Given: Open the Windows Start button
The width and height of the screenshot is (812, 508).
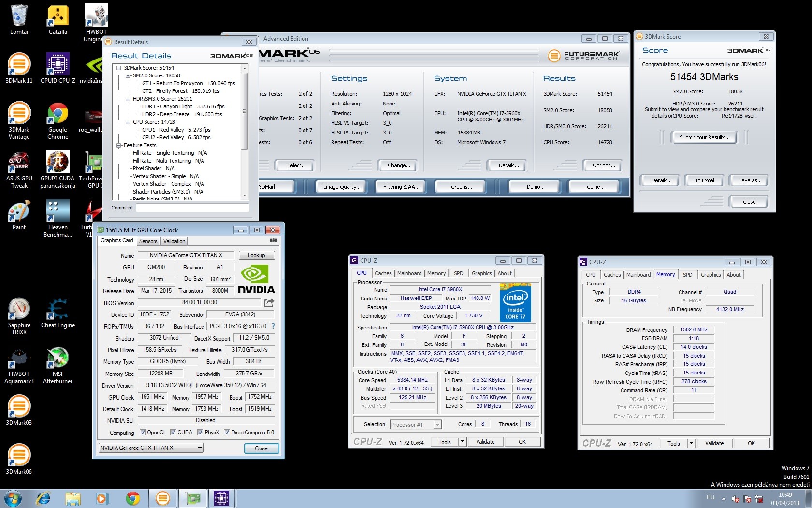Looking at the screenshot, I should click(x=13, y=498).
